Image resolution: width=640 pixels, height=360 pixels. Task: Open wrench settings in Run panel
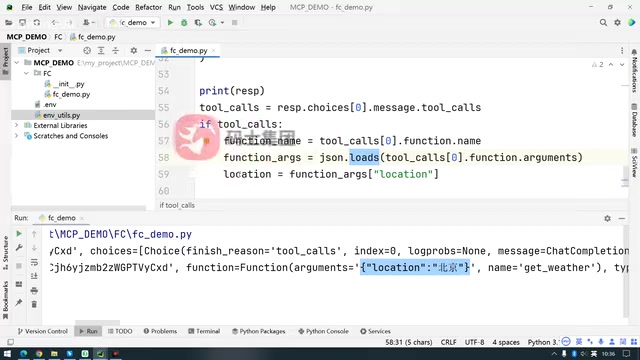(19, 248)
